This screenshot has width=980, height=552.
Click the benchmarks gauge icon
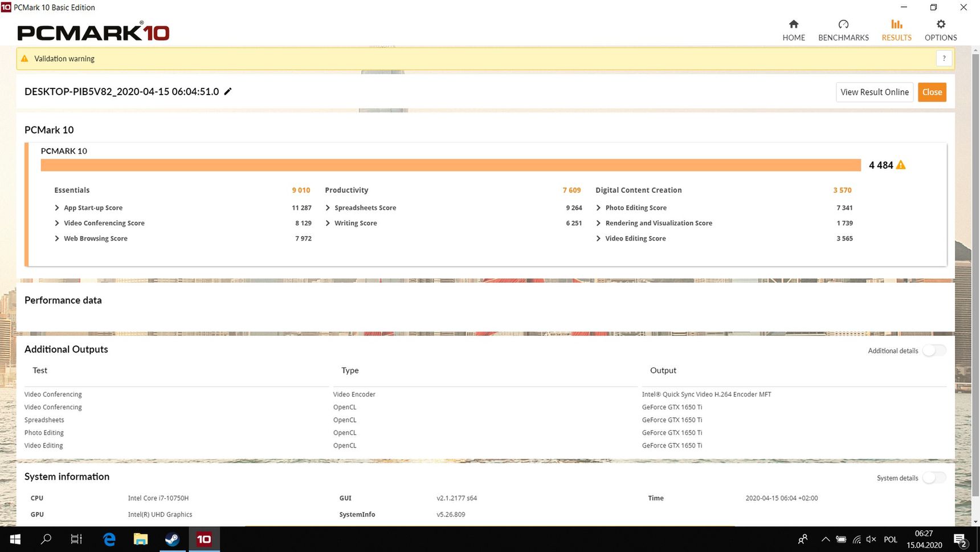(x=844, y=24)
